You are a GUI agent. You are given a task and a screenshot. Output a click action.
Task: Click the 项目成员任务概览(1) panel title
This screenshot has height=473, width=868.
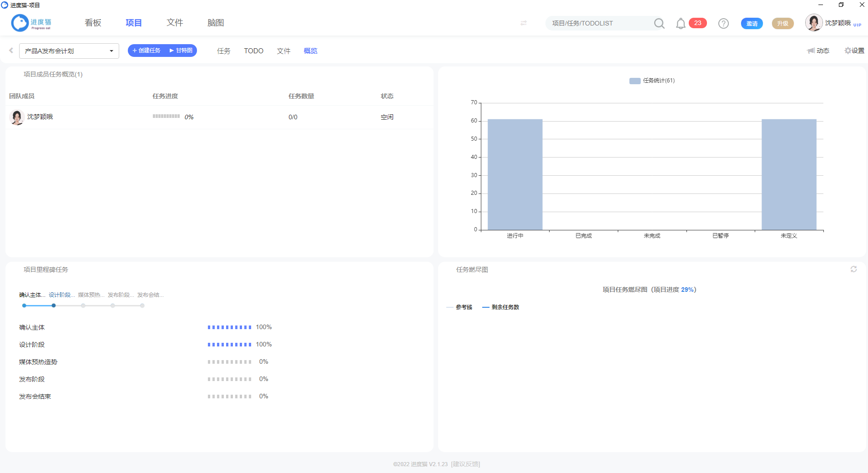53,74
